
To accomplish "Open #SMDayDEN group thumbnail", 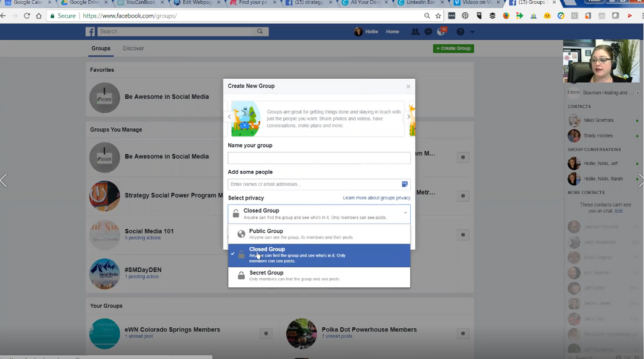I will pyautogui.click(x=104, y=274).
